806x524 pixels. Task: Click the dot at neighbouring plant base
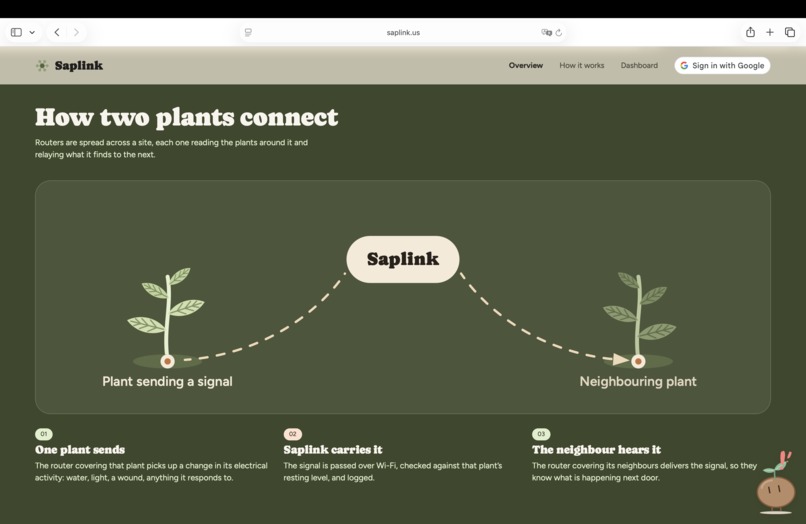click(638, 362)
